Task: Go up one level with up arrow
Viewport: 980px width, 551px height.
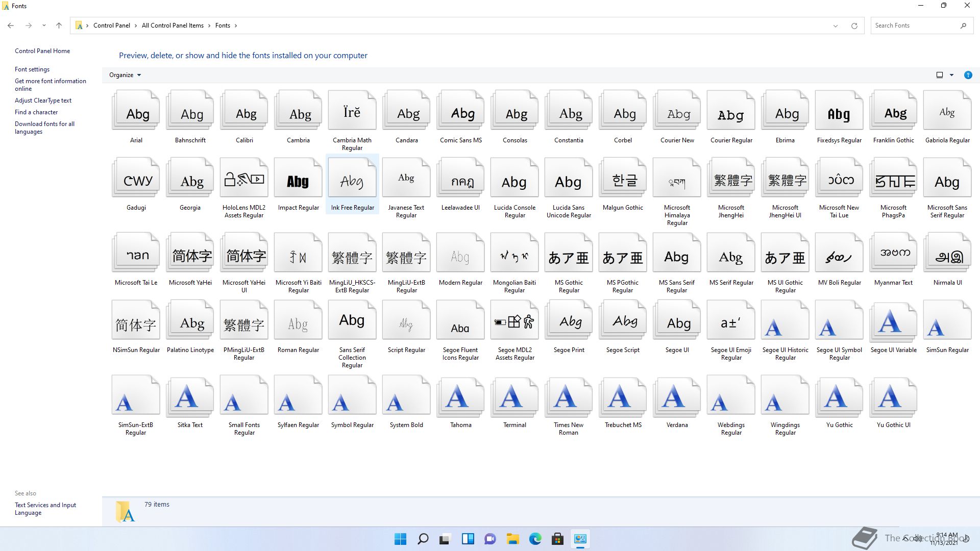Action: pos(59,26)
